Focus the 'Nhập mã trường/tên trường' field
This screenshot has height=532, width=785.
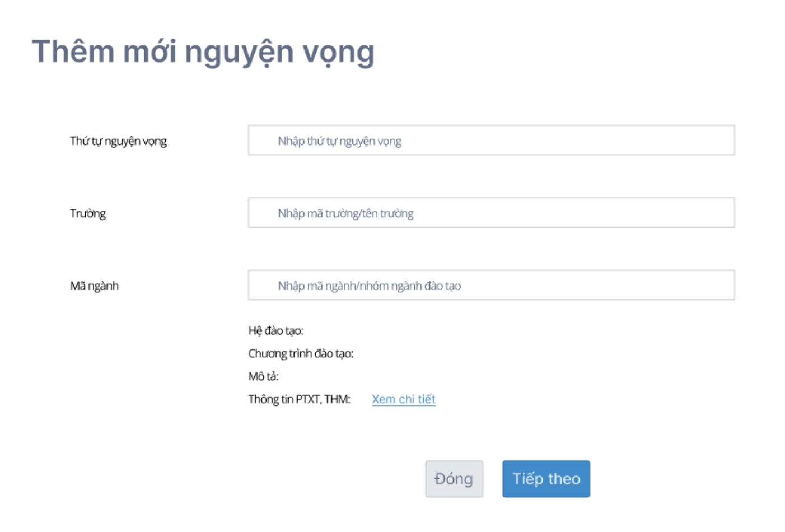tap(491, 213)
